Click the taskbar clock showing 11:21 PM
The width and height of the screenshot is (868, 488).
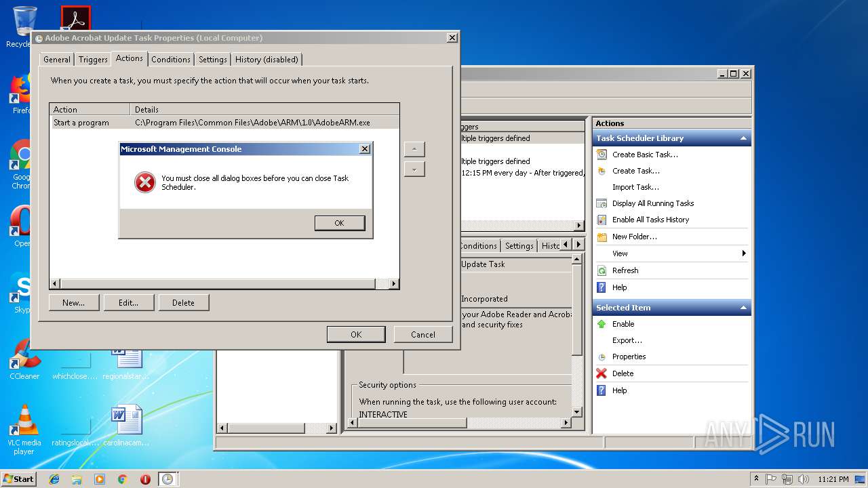(x=833, y=479)
